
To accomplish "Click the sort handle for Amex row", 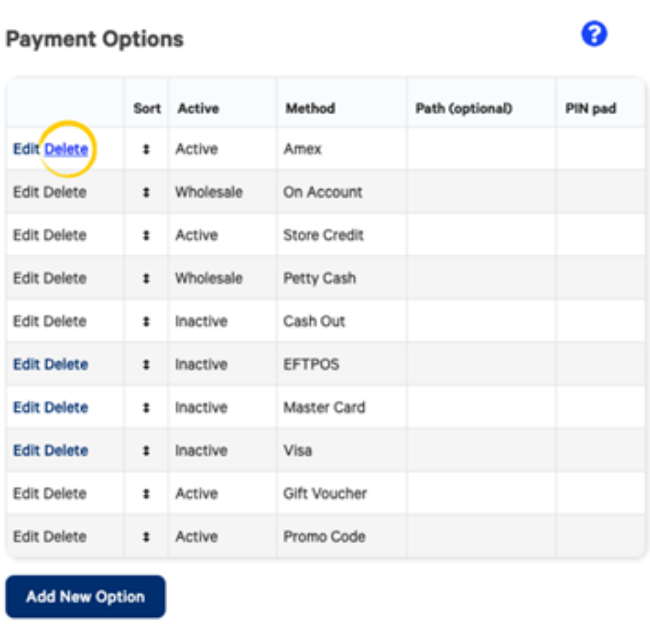I will click(x=146, y=149).
